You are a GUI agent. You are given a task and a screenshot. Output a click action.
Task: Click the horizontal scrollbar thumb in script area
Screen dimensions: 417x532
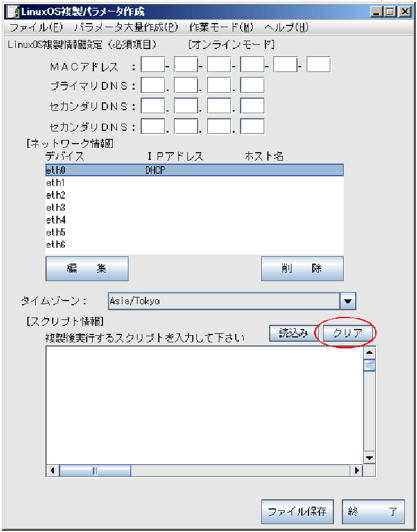point(95,471)
